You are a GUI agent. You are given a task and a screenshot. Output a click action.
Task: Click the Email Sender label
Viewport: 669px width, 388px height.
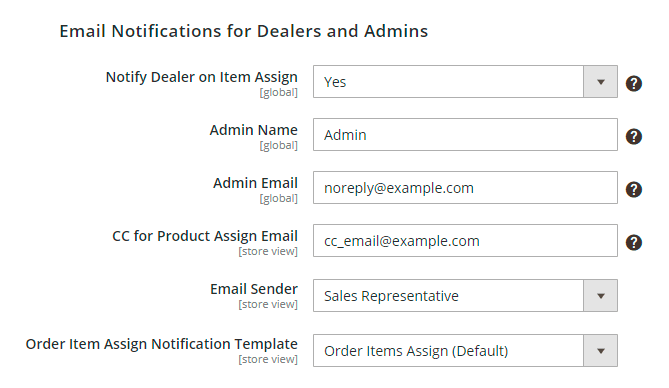tap(254, 289)
